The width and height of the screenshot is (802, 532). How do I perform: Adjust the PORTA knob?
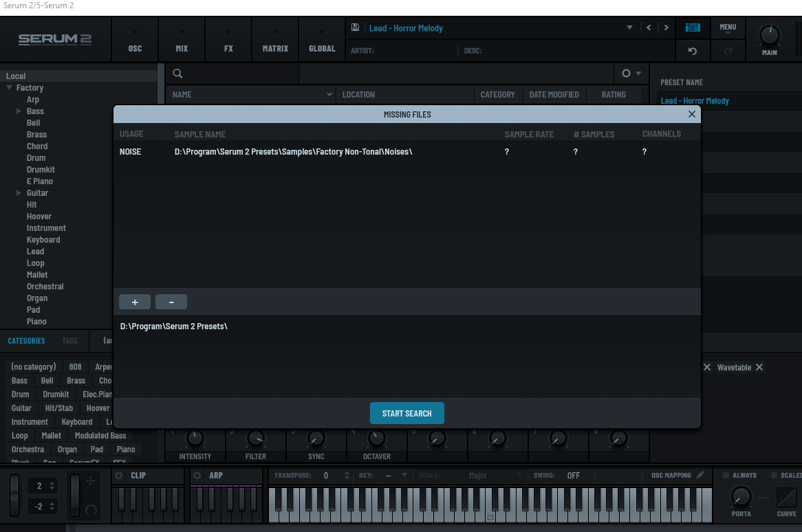(x=741, y=496)
